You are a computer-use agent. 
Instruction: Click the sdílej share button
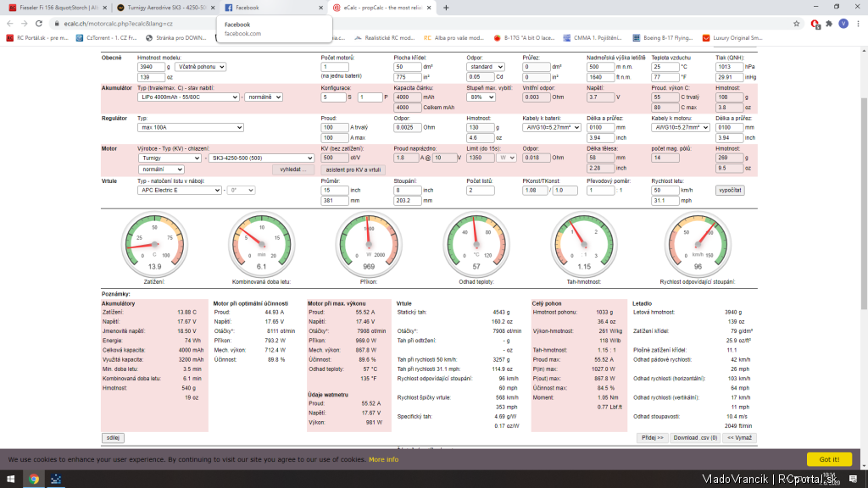pyautogui.click(x=113, y=438)
